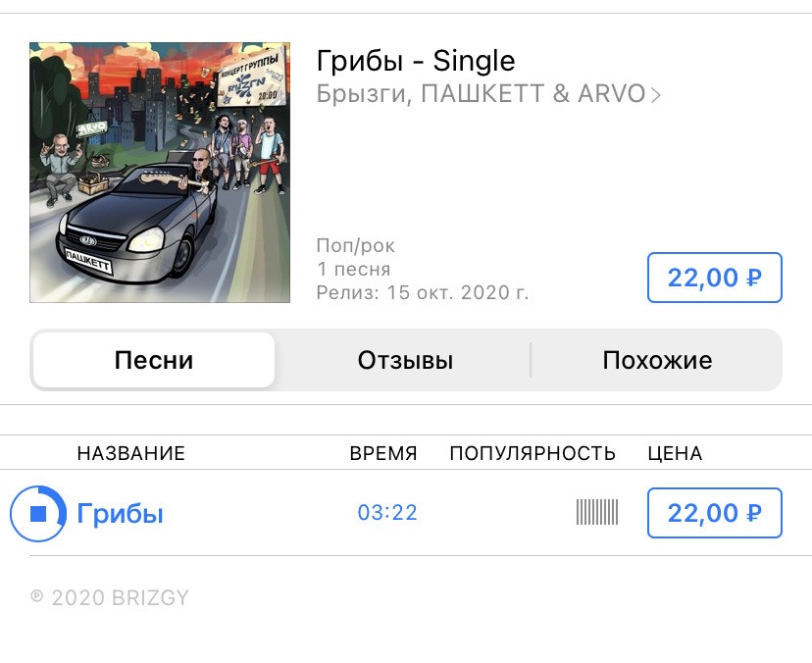Buy the single for 22,00 ₽ at top
The image size is (812, 663).
pos(714,278)
